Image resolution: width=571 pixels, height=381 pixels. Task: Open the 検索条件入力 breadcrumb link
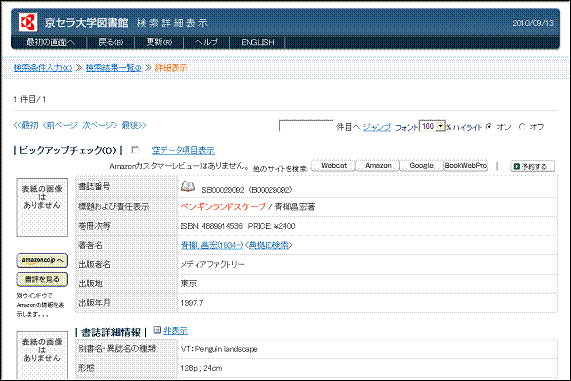(x=43, y=68)
